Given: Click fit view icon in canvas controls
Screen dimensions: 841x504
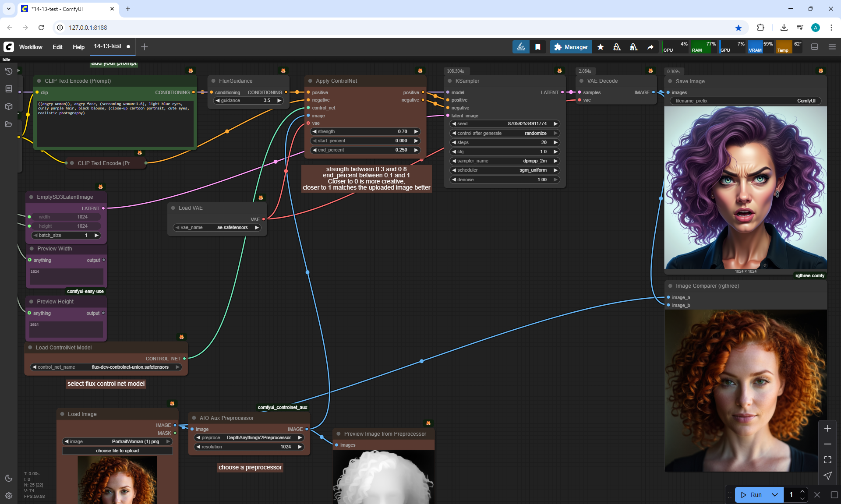Looking at the screenshot, I should click(x=827, y=460).
